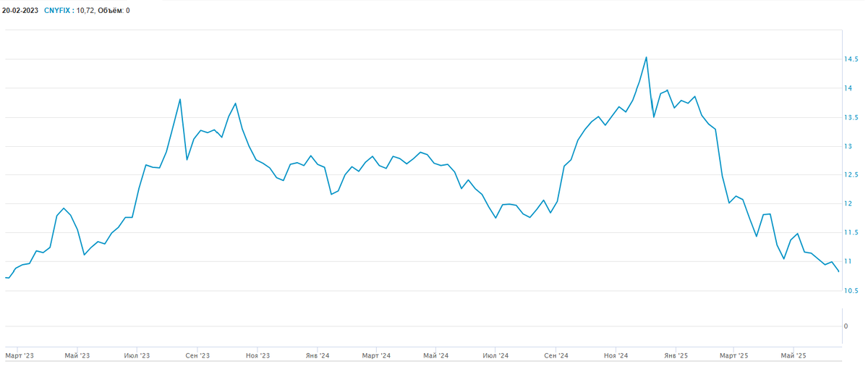Click the 11 y-axis label

(849, 261)
